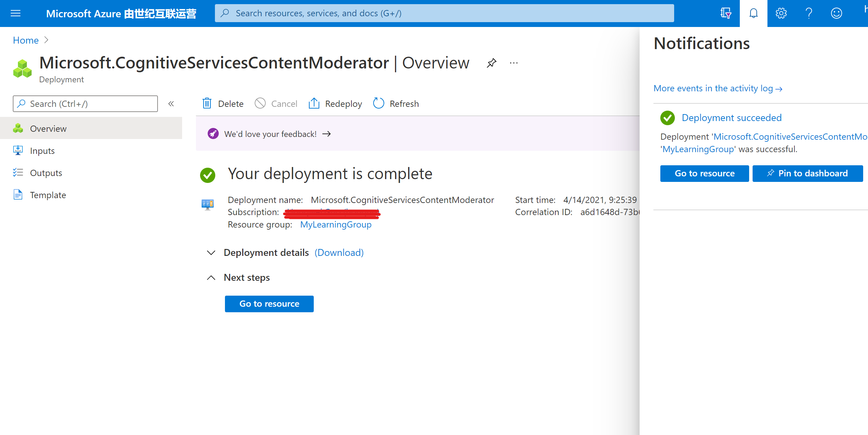This screenshot has width=868, height=435.
Task: Click the Refresh circular arrow icon
Action: pyautogui.click(x=379, y=103)
